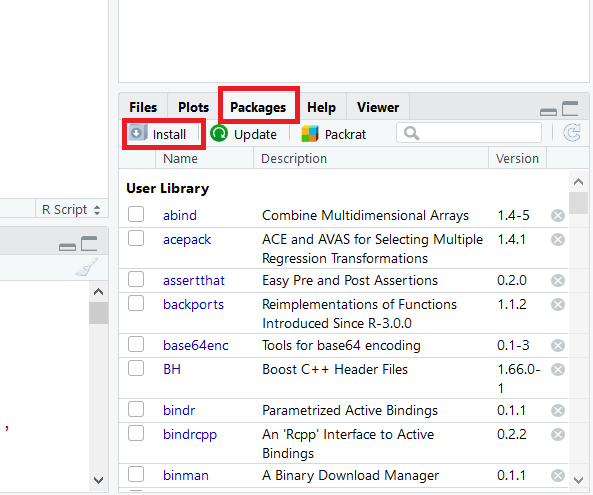
Task: Open the backports package link
Action: (x=194, y=305)
